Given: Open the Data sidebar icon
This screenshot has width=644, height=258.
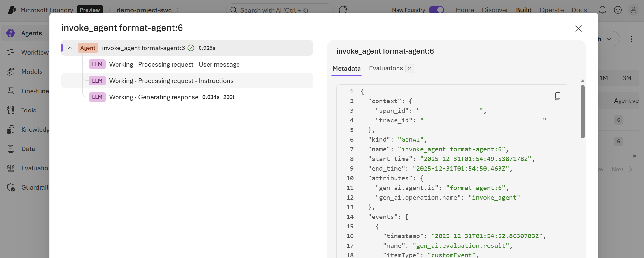Looking at the screenshot, I should pos(11,149).
